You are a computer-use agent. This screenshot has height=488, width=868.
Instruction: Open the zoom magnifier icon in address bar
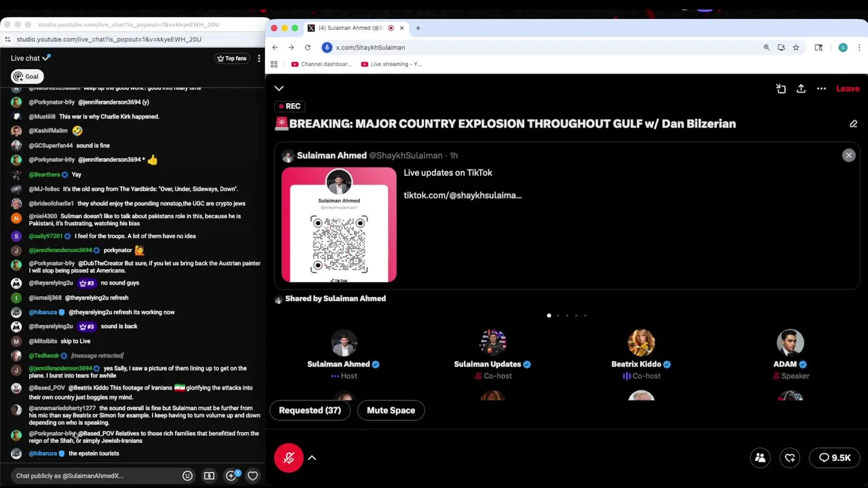(x=766, y=47)
